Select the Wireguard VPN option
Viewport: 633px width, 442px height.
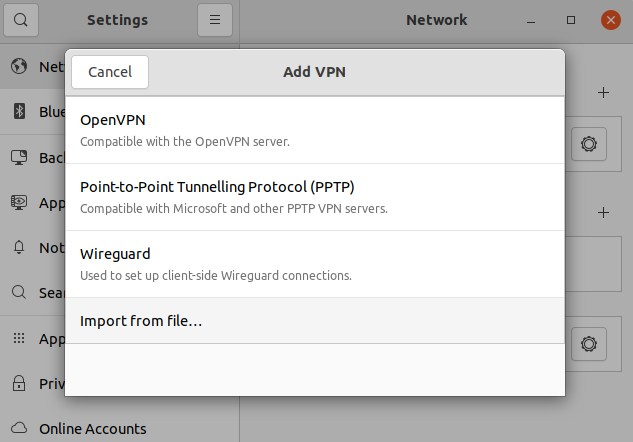314,264
